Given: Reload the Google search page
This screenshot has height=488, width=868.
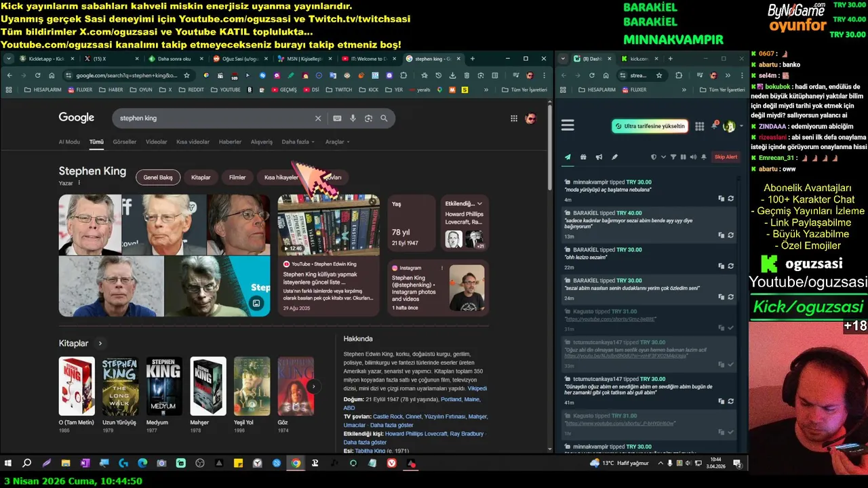Looking at the screenshot, I should click(37, 75).
